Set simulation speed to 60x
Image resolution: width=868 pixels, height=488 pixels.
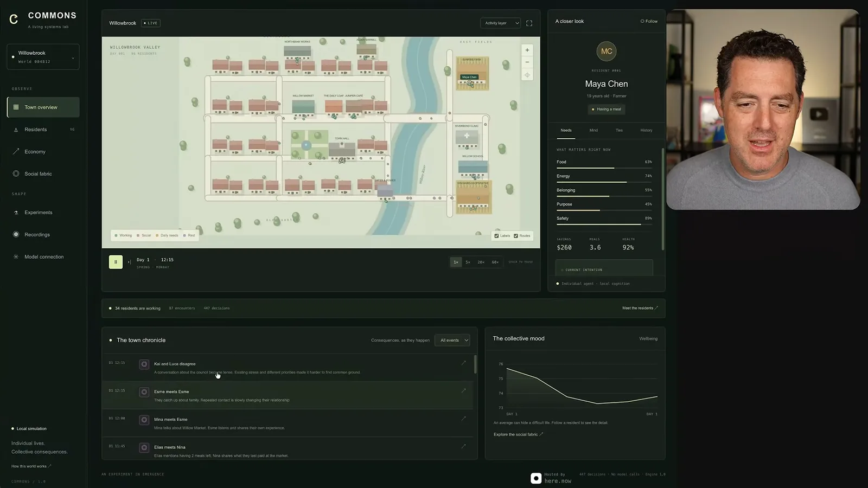coord(495,262)
